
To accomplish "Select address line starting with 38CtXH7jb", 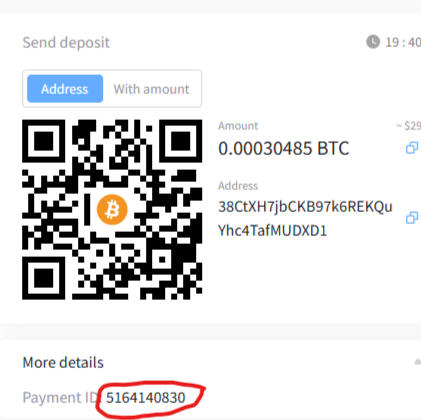I will tap(305, 207).
